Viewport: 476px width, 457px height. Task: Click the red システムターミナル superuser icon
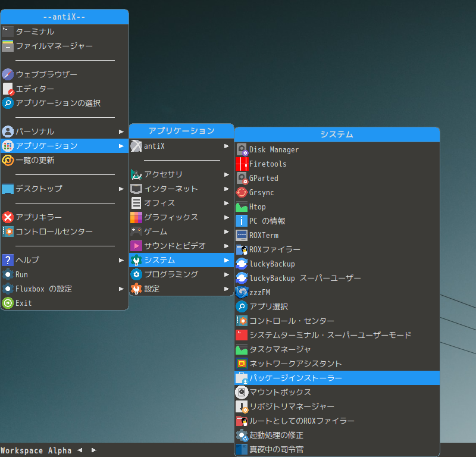(x=242, y=335)
